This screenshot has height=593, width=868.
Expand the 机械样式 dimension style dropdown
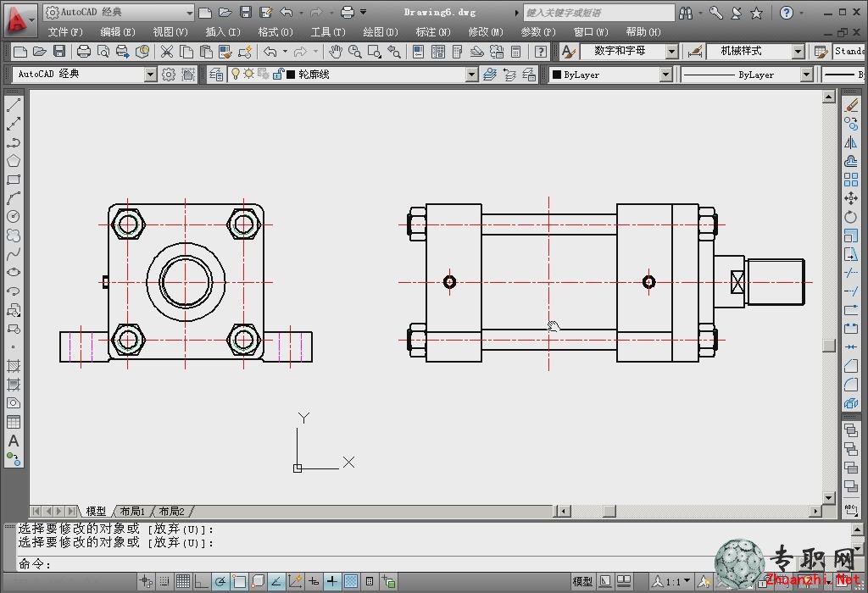[798, 52]
